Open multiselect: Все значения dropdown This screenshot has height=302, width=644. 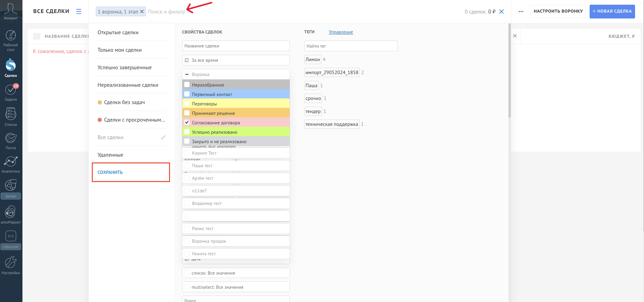coord(236,287)
